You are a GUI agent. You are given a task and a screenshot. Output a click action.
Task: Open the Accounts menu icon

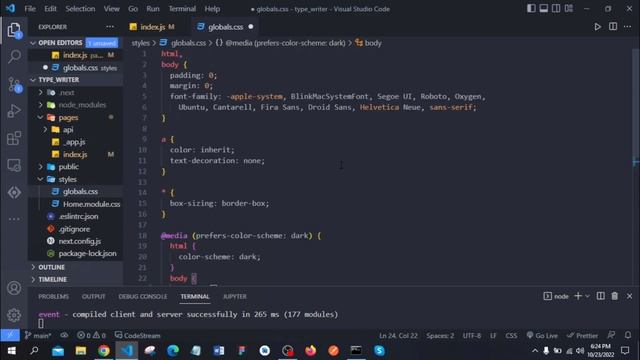14,288
